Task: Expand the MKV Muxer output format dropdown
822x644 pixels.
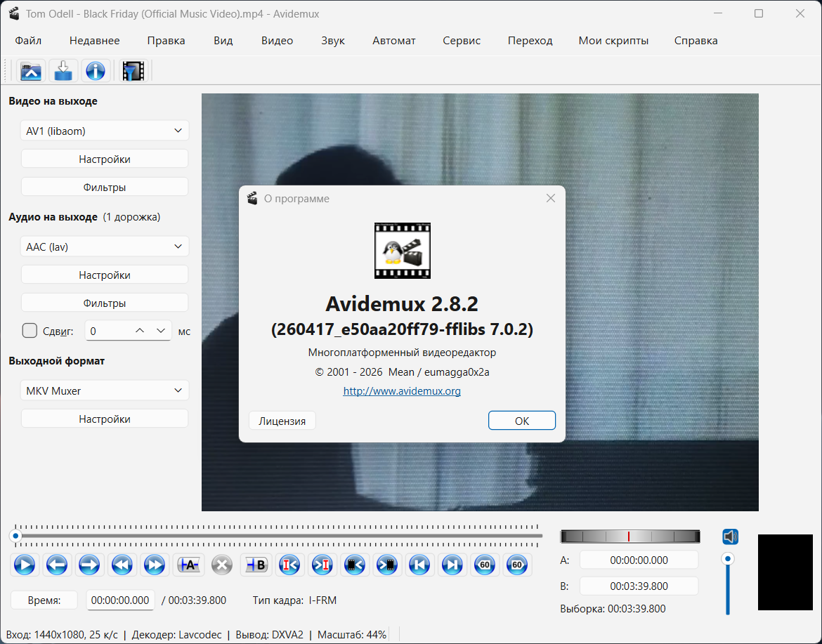Action: click(x=105, y=391)
